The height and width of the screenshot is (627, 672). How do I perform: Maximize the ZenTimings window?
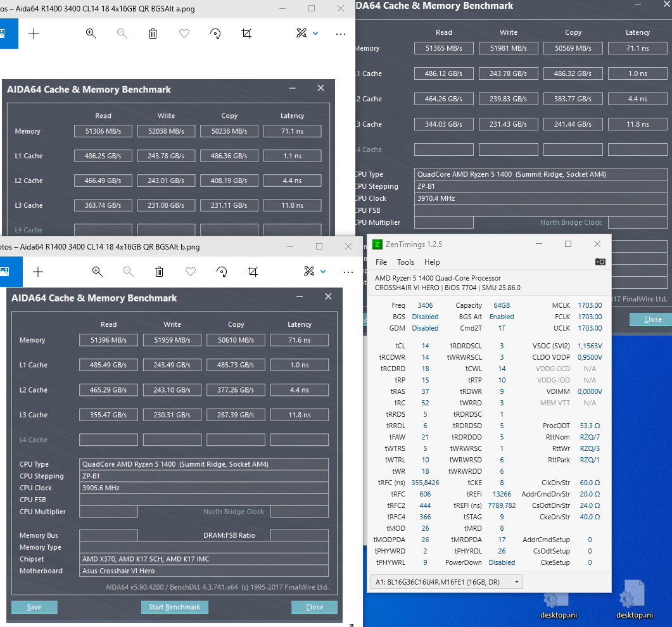coord(568,244)
